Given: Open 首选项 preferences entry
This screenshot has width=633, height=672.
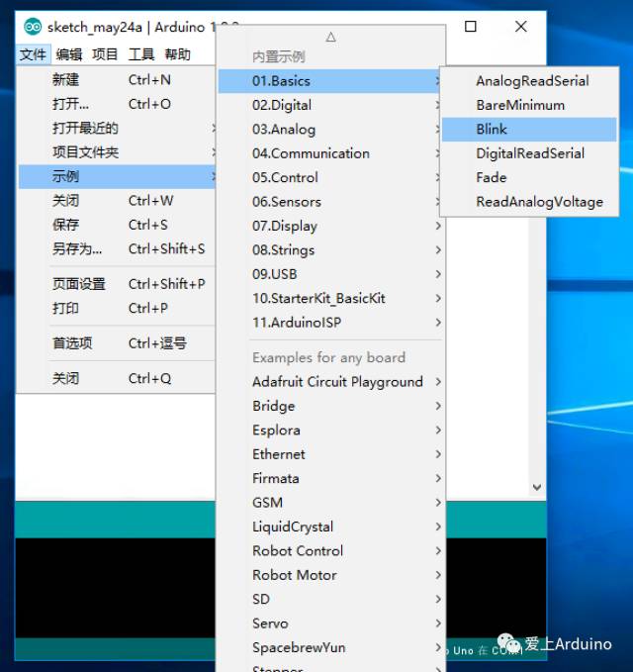Looking at the screenshot, I should coord(117,343).
